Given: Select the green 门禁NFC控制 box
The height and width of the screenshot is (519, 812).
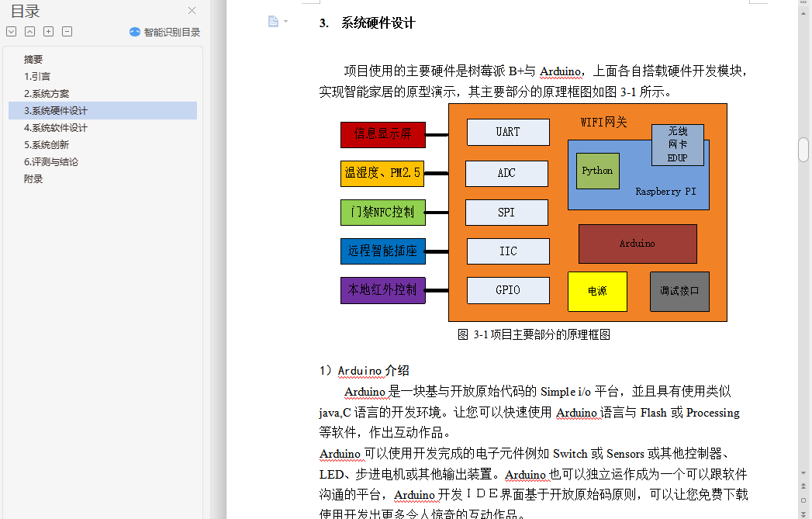Looking at the screenshot, I should 382,213.
